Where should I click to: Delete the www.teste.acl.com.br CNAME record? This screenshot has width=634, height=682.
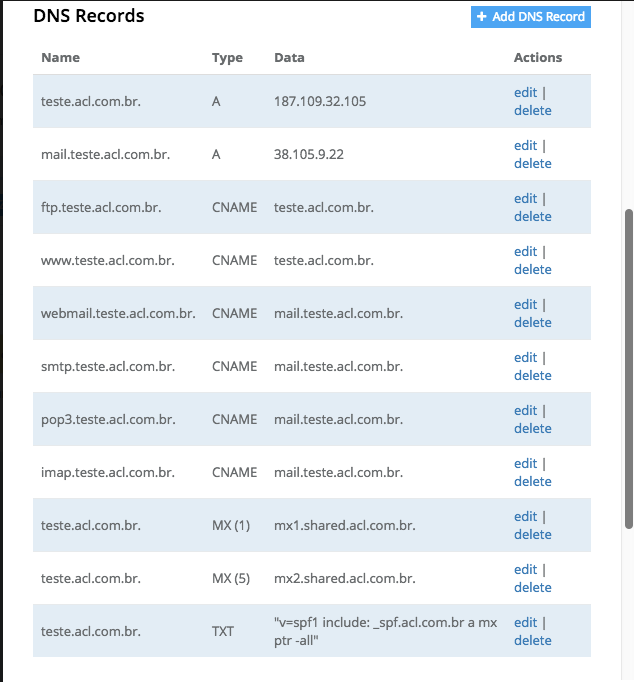coord(532,269)
